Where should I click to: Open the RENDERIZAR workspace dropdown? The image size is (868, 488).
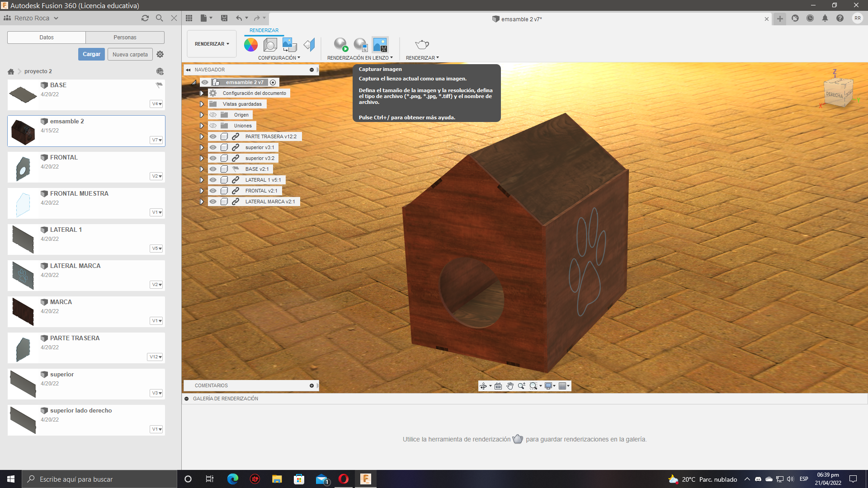212,44
